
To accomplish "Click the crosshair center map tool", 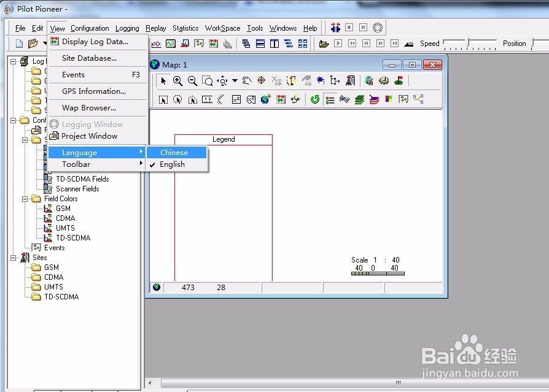I will (261, 81).
